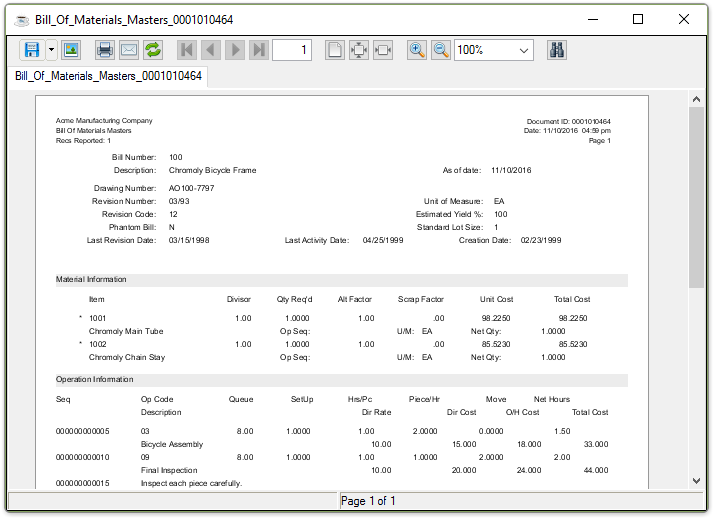Image resolution: width=717 pixels, height=521 pixels.
Task: Zoom out with the magnifier minus icon
Action: (440, 49)
